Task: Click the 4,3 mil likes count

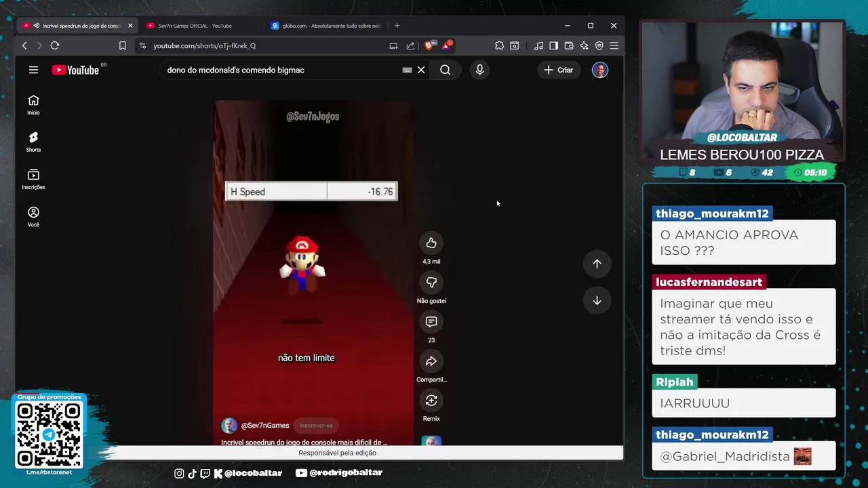Action: [431, 262]
